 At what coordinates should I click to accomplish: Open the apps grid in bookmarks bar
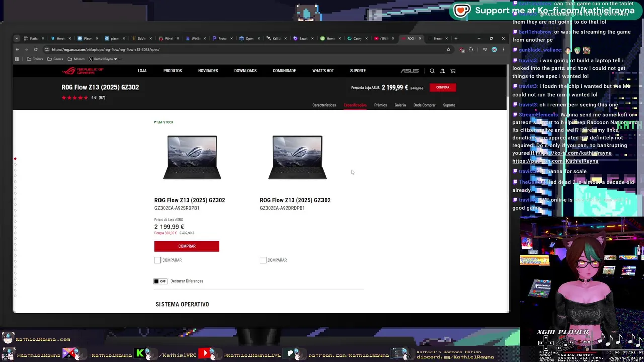(x=17, y=59)
